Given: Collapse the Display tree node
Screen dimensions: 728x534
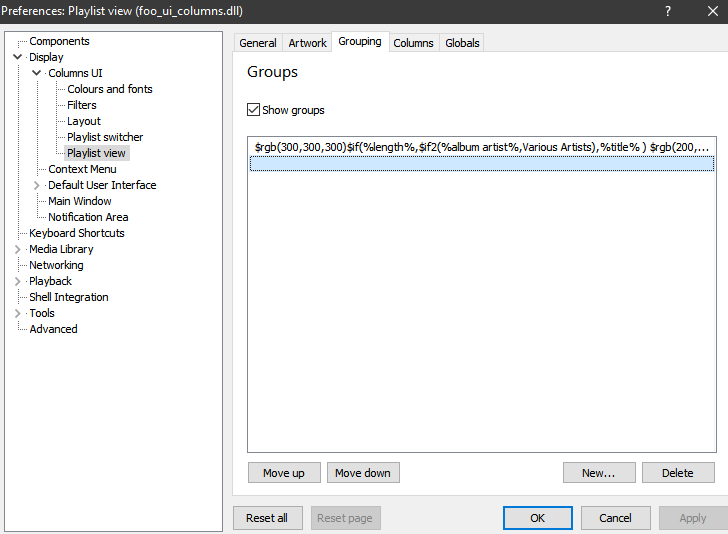Looking at the screenshot, I should click(x=18, y=58).
